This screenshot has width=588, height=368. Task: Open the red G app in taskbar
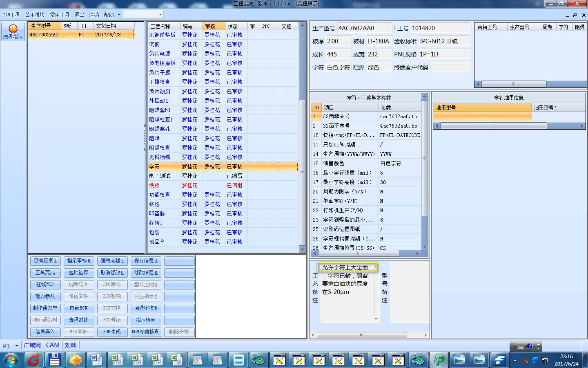(34, 360)
